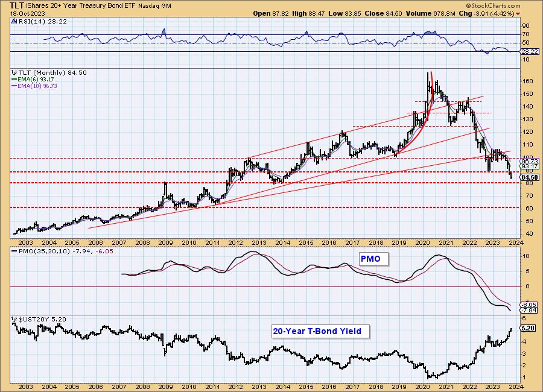543x392 pixels.
Task: Click the bar-chart icon beside $UST20Y
Action: point(14,319)
